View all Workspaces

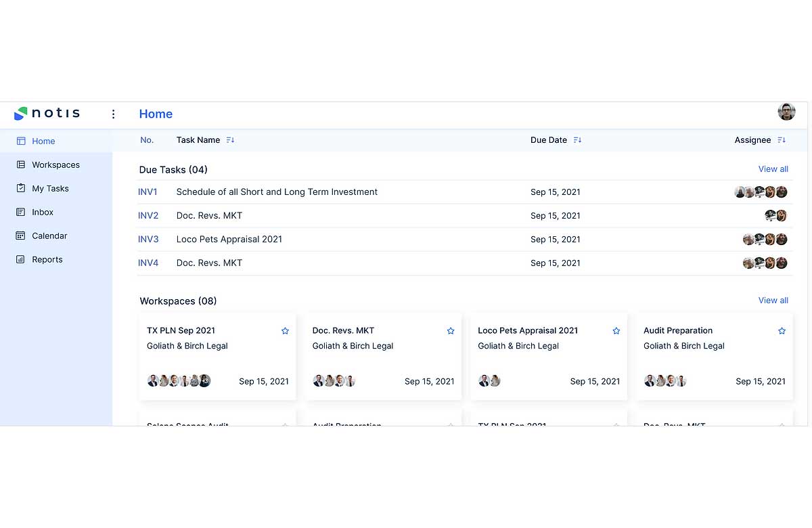(773, 301)
